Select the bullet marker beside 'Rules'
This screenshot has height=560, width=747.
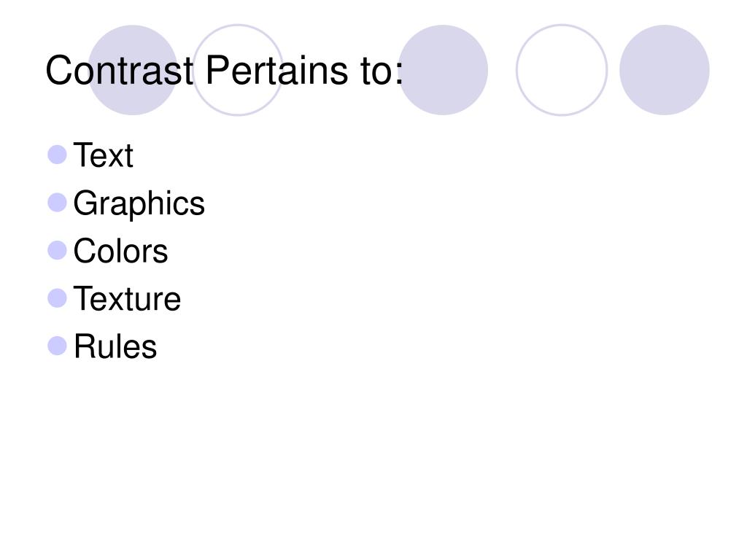tap(57, 346)
